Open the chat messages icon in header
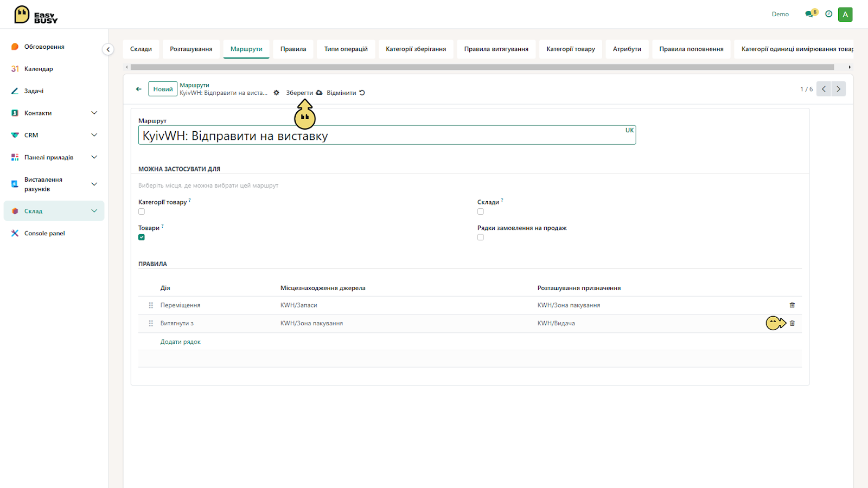Screen dimensions: 868x488 [810, 14]
